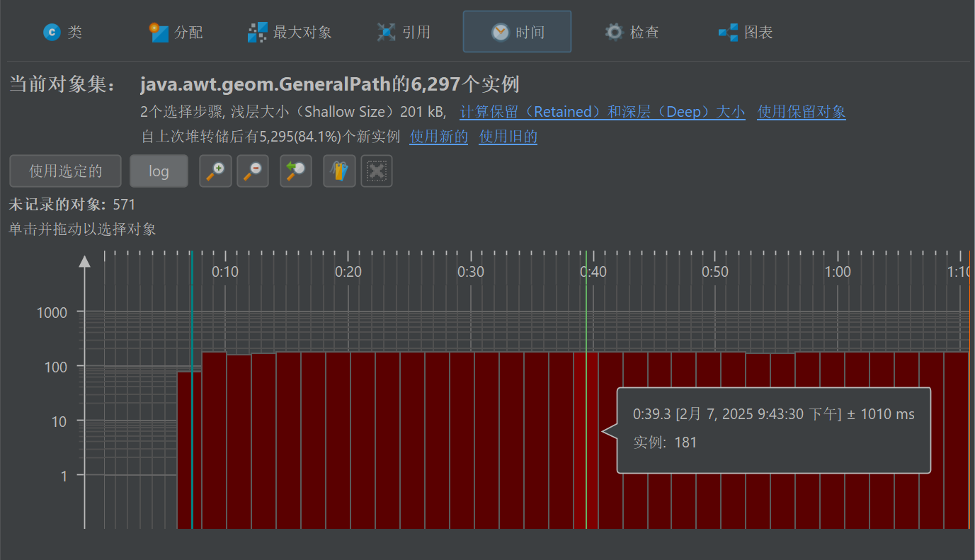
Task: Zoom in on the timeline with the plus magnifier
Action: [215, 171]
